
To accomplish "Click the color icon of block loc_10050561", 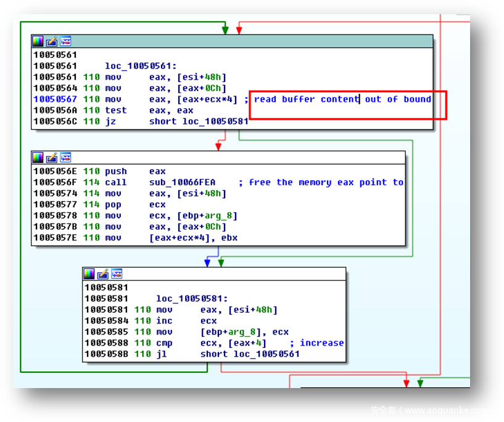I will pos(38,41).
